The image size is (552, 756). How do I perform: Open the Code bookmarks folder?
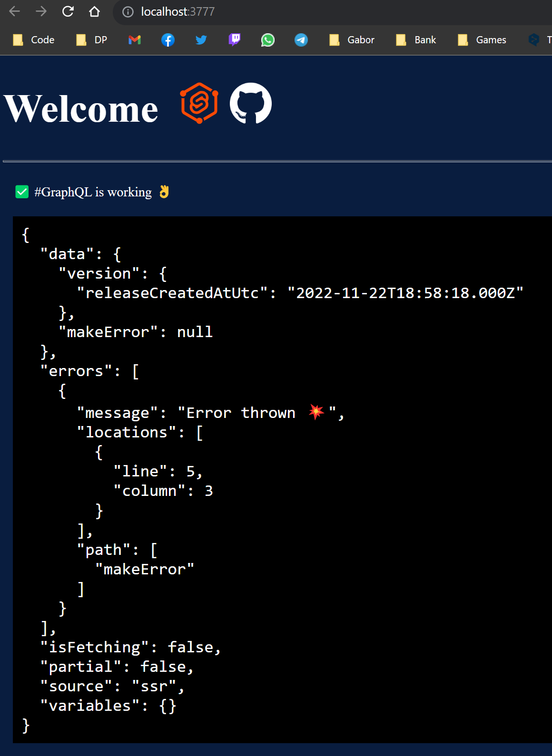pyautogui.click(x=33, y=40)
